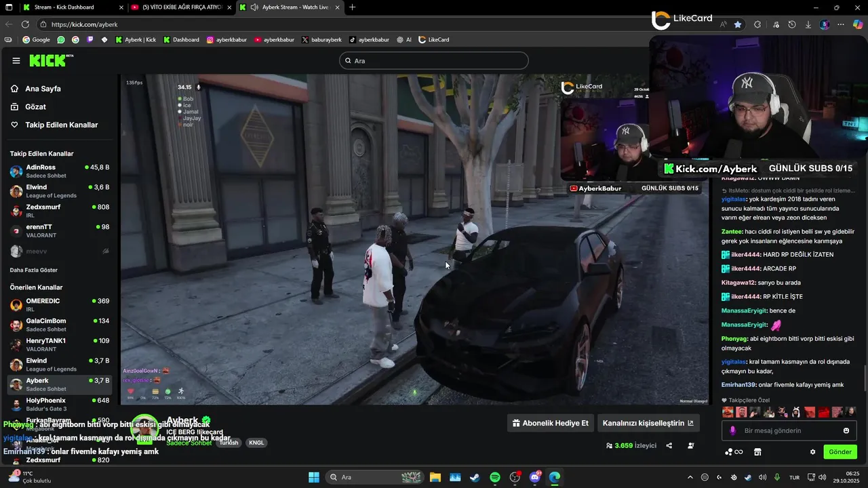
Task: Open a new browser tab
Action: 352,7
